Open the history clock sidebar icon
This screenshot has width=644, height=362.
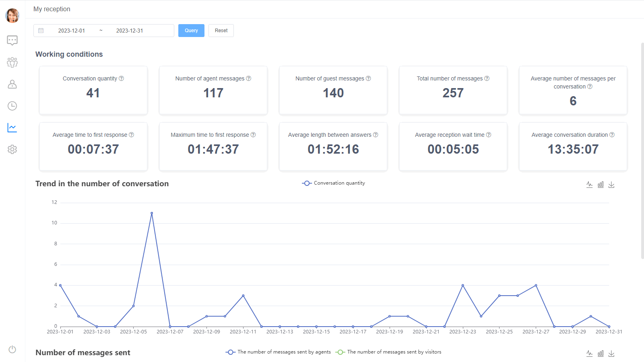(12, 106)
